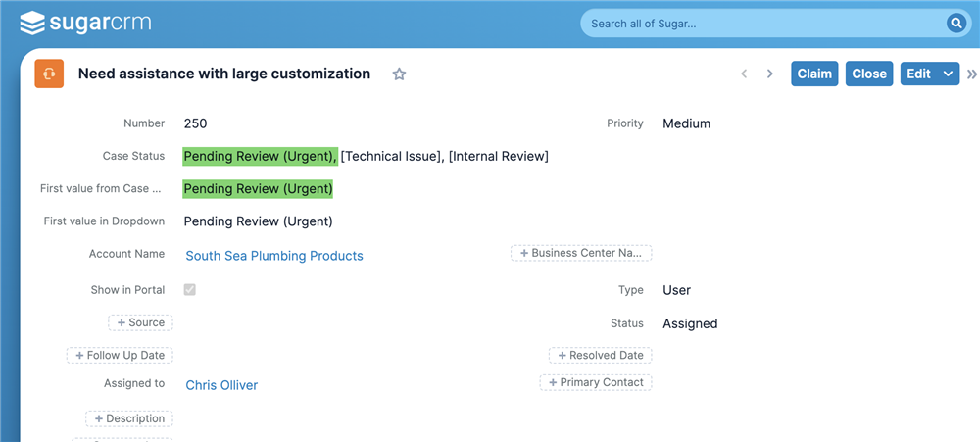Click the Claim button
Image resolution: width=980 pixels, height=442 pixels.
(x=814, y=74)
